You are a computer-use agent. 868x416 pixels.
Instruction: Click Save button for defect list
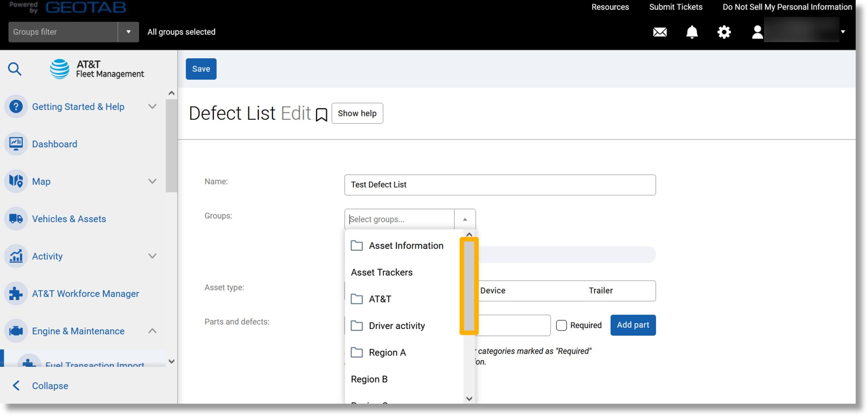click(201, 68)
